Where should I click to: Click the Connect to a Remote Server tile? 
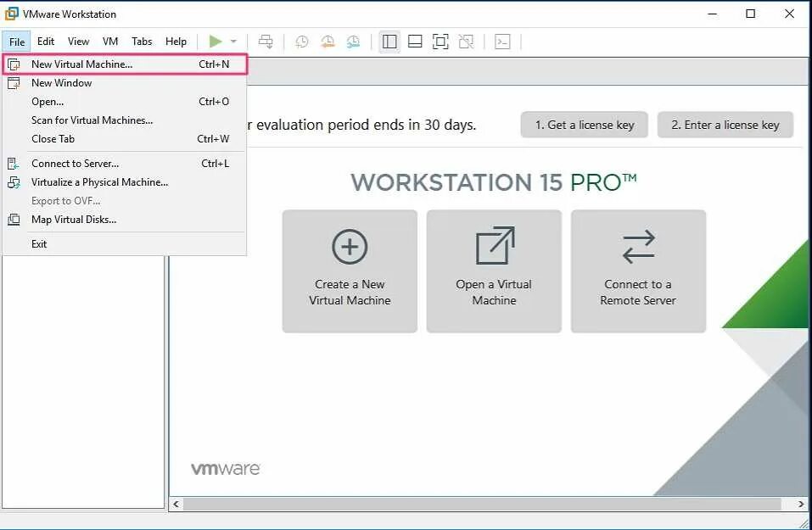point(639,271)
